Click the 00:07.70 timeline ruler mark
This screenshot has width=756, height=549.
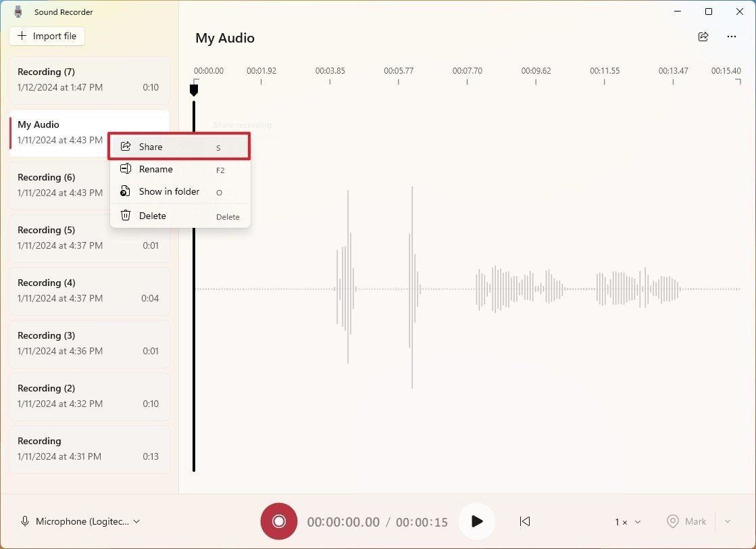click(467, 70)
